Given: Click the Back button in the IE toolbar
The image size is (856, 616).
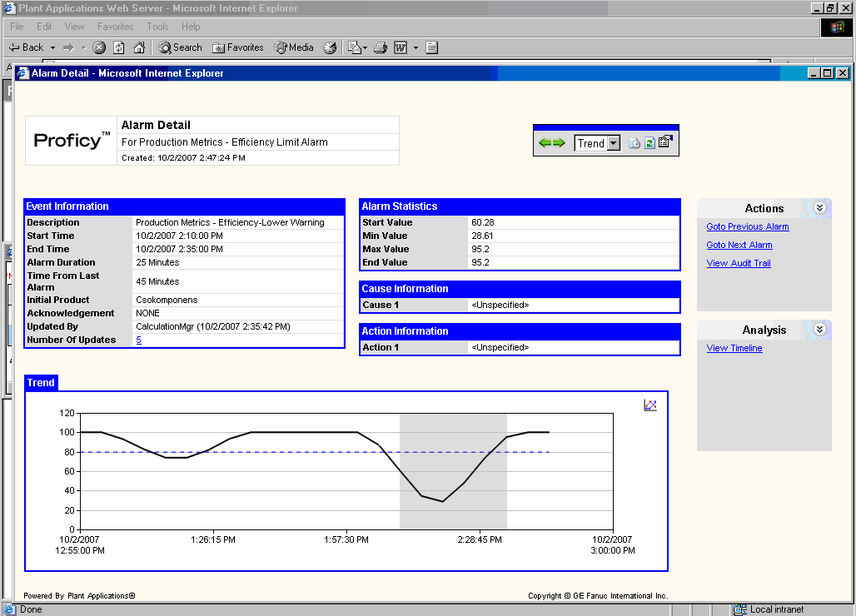Looking at the screenshot, I should (x=26, y=47).
